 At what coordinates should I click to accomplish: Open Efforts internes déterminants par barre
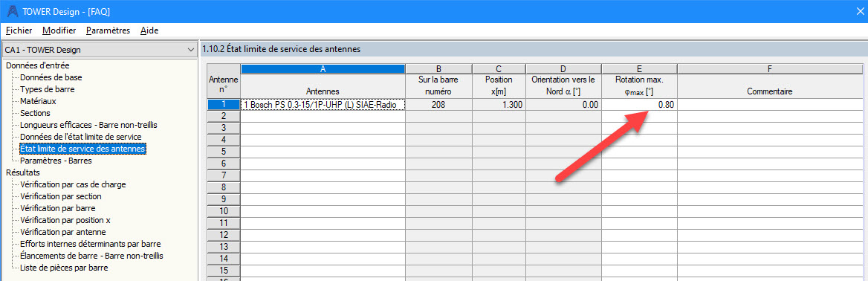90,244
